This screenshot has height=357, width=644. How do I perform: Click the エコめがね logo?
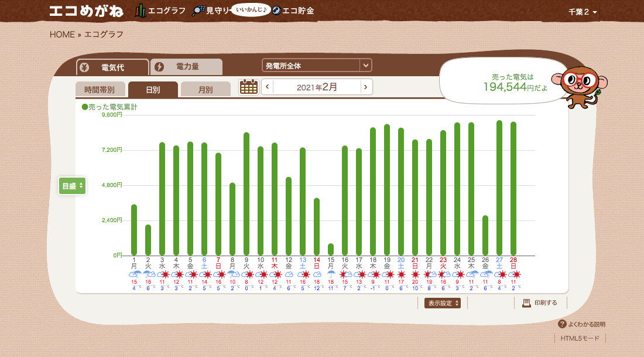tap(86, 11)
